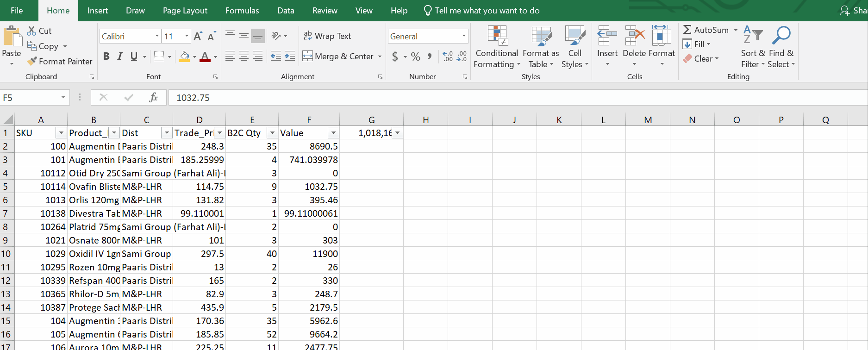
Task: Increase indent
Action: [290, 56]
